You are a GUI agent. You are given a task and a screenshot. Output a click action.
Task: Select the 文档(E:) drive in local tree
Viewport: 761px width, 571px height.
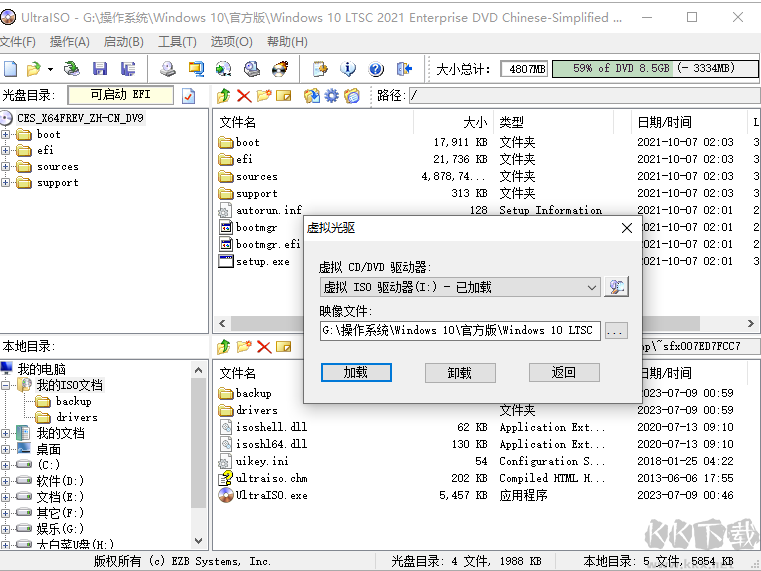pos(60,497)
